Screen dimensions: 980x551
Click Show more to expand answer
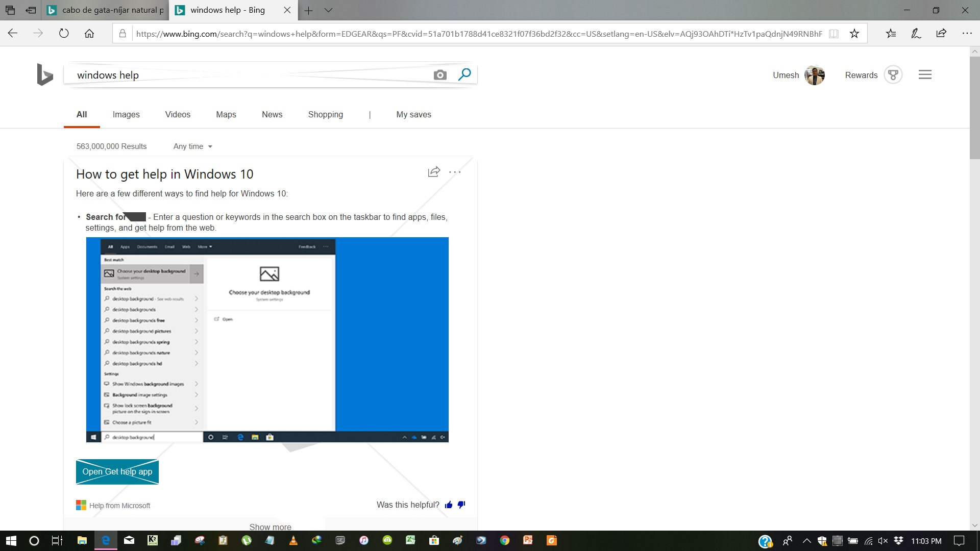[271, 527]
